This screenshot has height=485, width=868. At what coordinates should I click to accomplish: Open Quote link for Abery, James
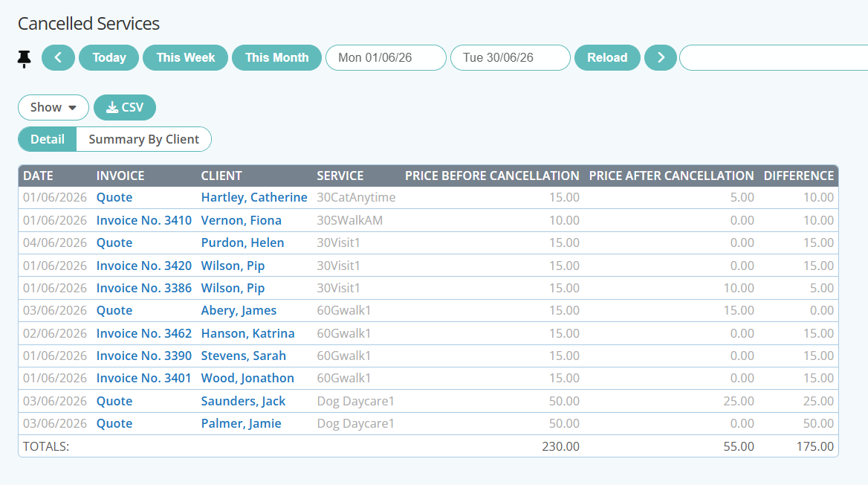pyautogui.click(x=114, y=310)
